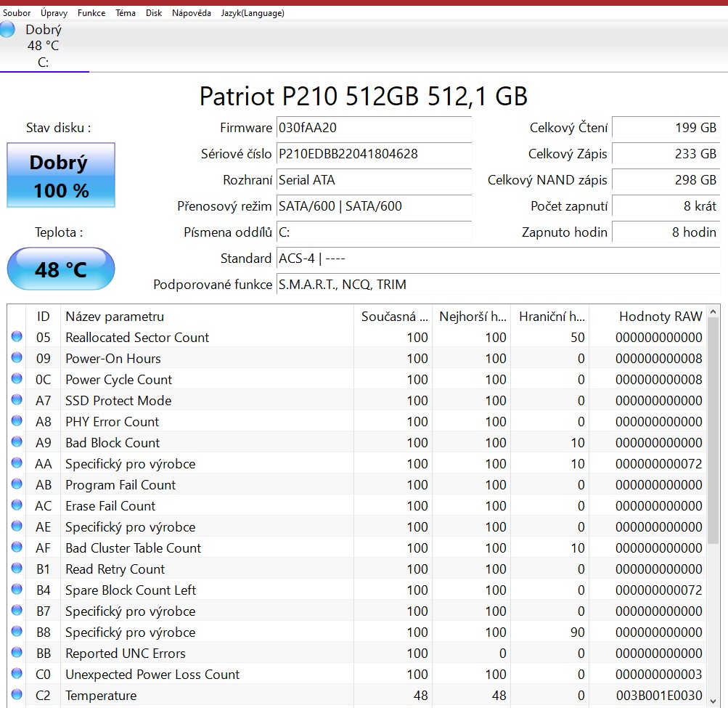
Task: Open the Jazyk(Language) menu
Action: click(253, 13)
